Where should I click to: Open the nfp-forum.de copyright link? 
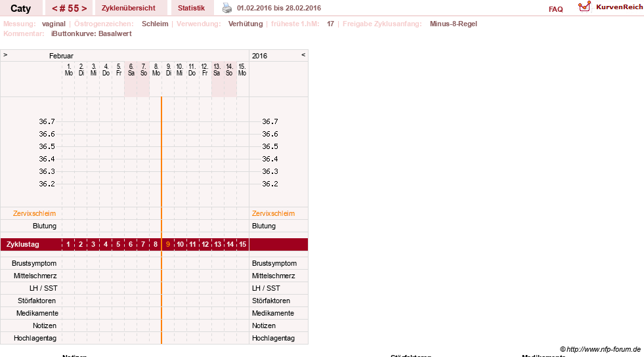coord(600,349)
